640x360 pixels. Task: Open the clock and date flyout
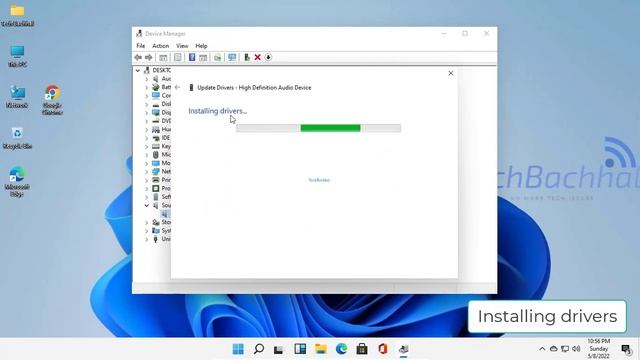[x=599, y=349]
